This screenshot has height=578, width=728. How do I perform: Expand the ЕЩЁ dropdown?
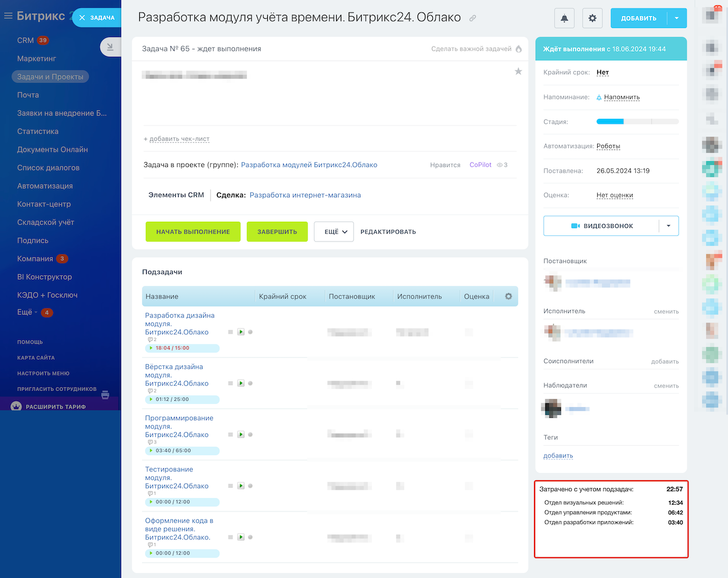point(334,232)
